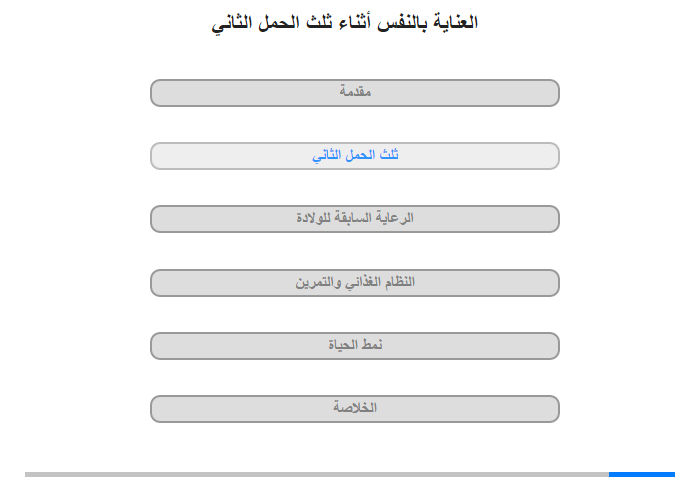The height and width of the screenshot is (480, 700).
Task: Click the blue link text ثلث الحمل الثاني
Action: tap(355, 155)
